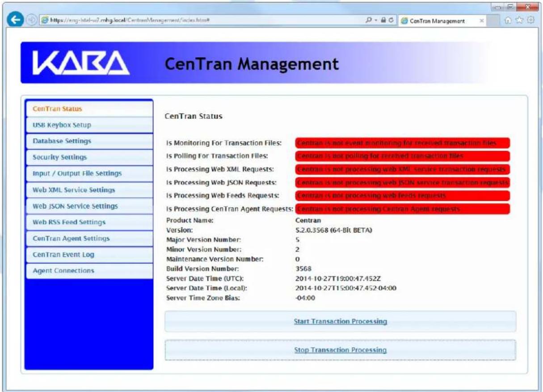Click the red 'not polling' status message

coord(402,156)
